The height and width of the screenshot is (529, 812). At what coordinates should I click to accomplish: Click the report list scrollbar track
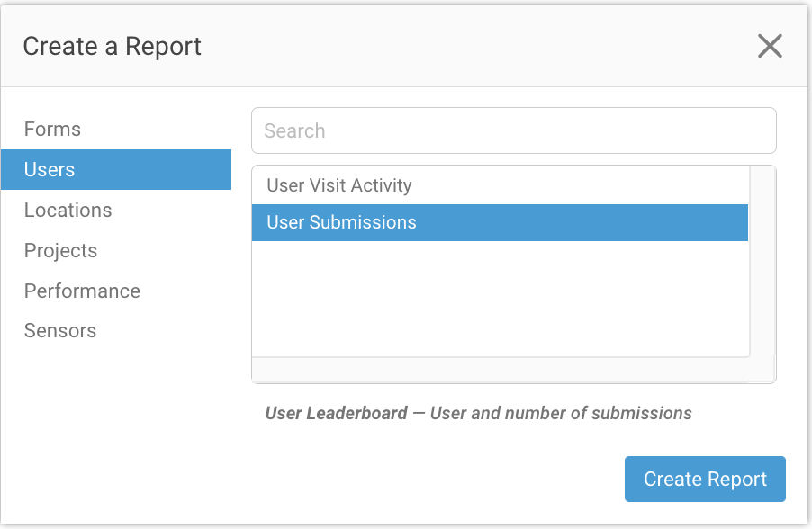click(x=761, y=270)
